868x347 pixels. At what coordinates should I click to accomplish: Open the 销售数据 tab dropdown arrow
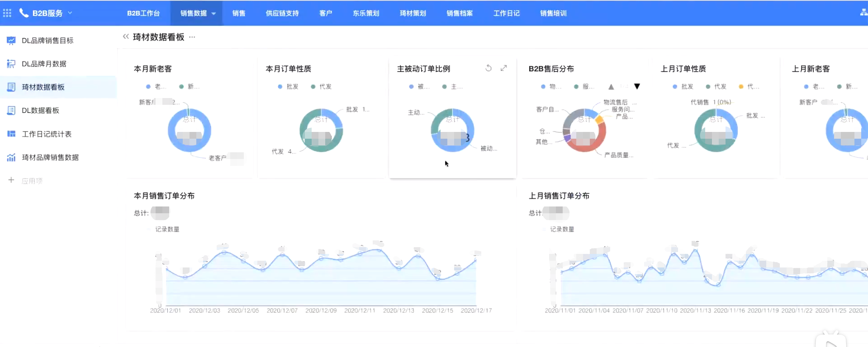[214, 14]
